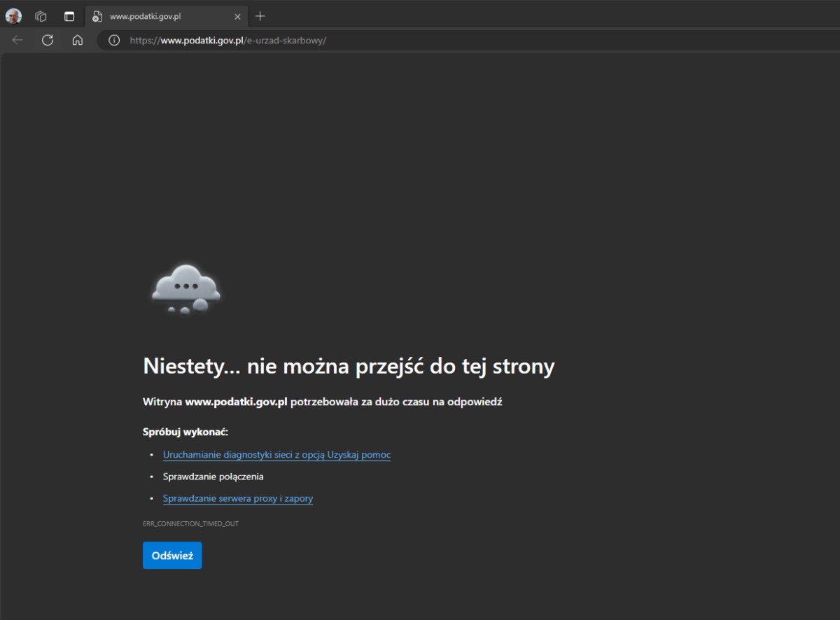Open the tab actions menu icon
840x620 pixels.
pyautogui.click(x=68, y=15)
